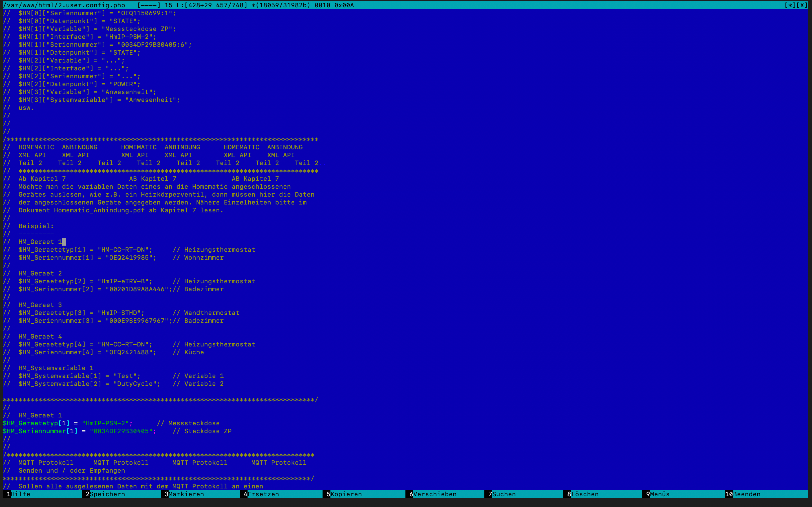812x507 pixels.
Task: Click 10 Beenden to quit editor
Action: point(746,494)
